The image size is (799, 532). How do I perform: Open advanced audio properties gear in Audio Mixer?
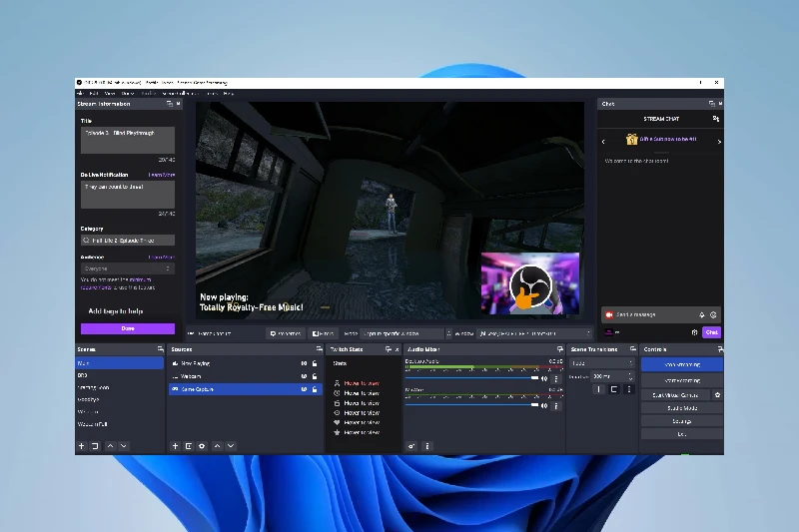tap(411, 446)
